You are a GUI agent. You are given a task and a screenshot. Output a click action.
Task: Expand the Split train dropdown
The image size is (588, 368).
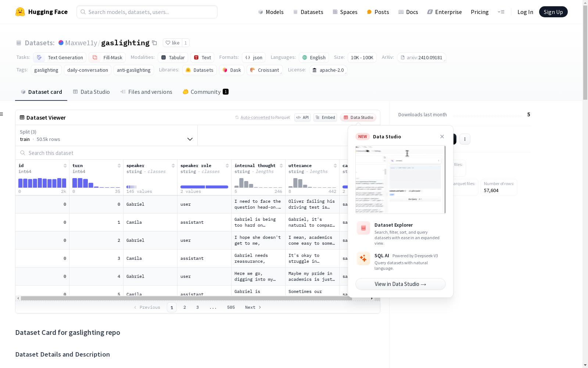pos(106,135)
